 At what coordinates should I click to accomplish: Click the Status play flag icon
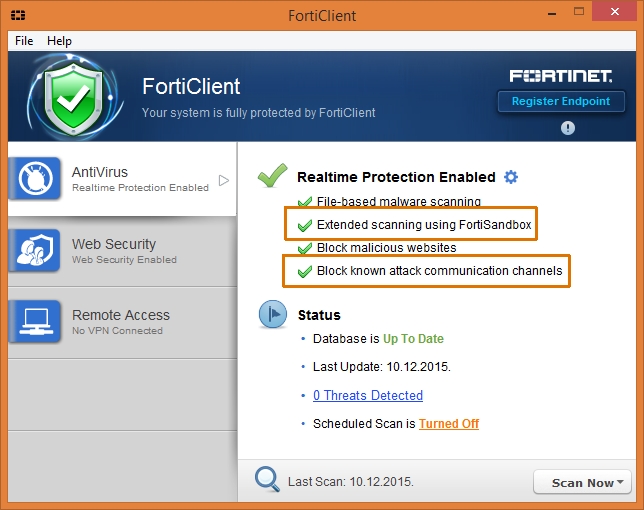(273, 315)
